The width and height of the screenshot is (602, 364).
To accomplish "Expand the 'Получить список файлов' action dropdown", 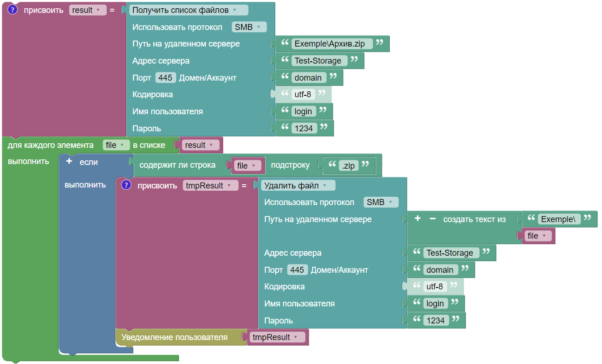I will [189, 10].
